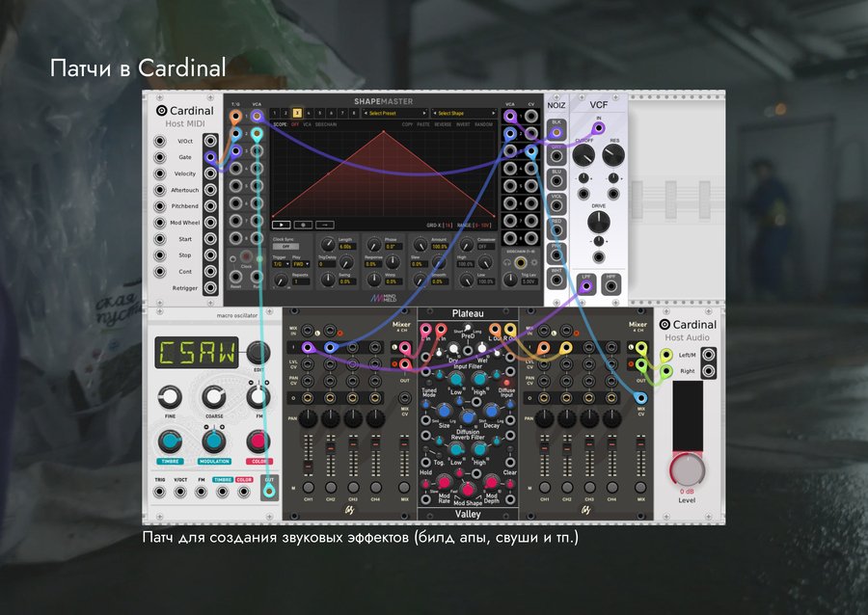Click INVERT in ShapeMaster
Viewport: 868px width, 615px height.
point(463,124)
